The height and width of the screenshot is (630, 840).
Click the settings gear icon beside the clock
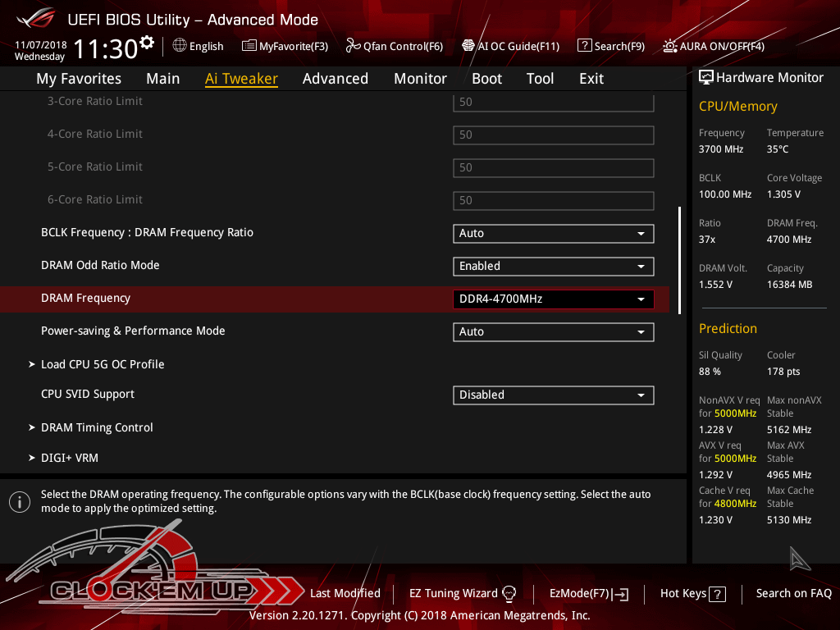[147, 43]
